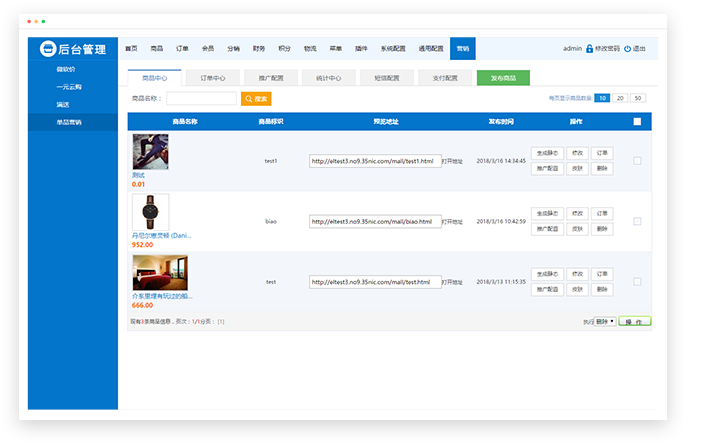Check the checkbox for the test1 row
Screen dimensions: 711x445
637,161
